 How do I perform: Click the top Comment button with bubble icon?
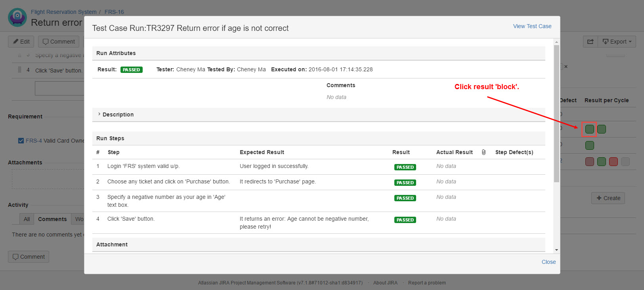(59, 42)
